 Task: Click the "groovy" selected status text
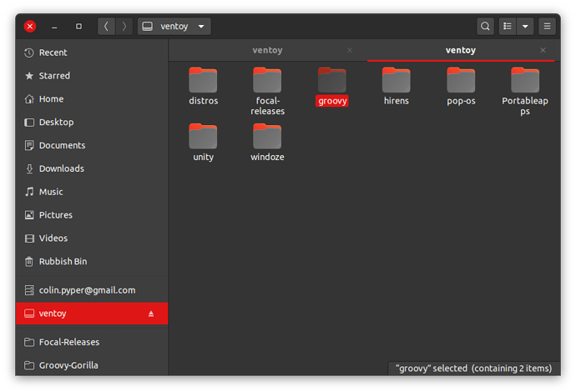pos(473,368)
